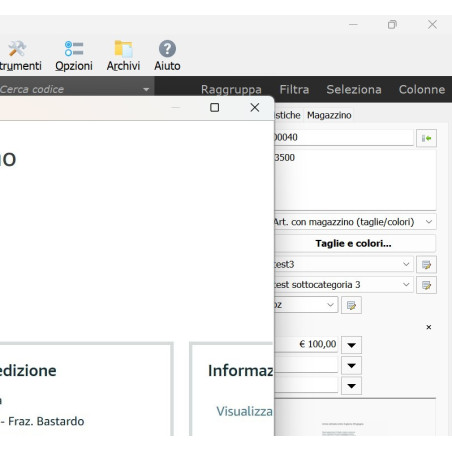
Task: Close the price section with small x
Action: click(429, 327)
